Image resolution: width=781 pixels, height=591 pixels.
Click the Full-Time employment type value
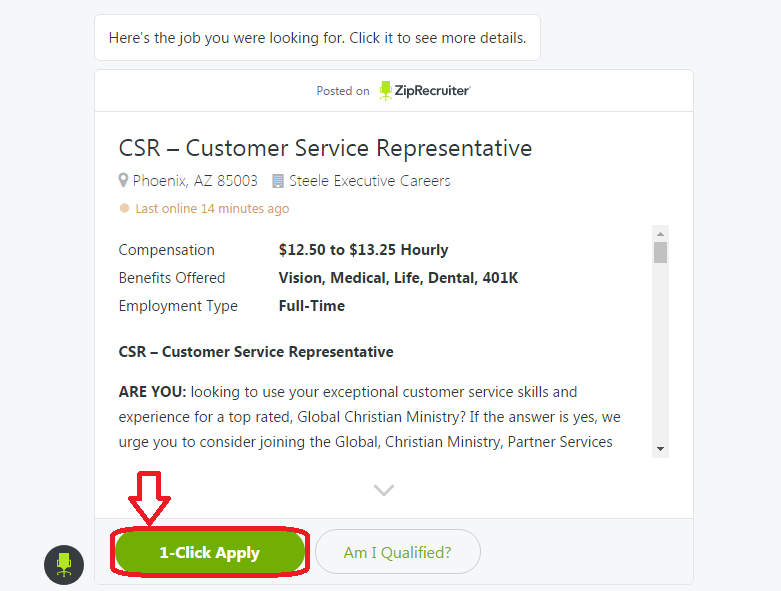point(311,306)
